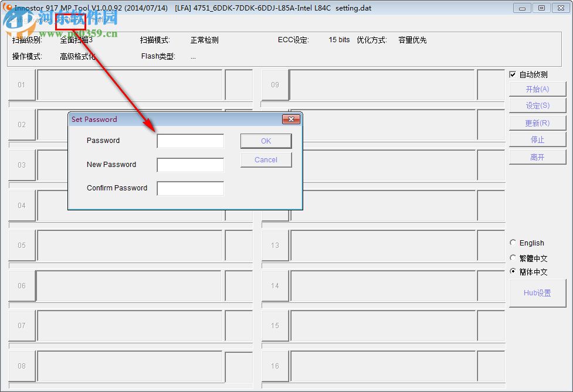Screen dimensions: 573x392
Task: Select port slot 09 in the status grid
Action: coord(274,84)
